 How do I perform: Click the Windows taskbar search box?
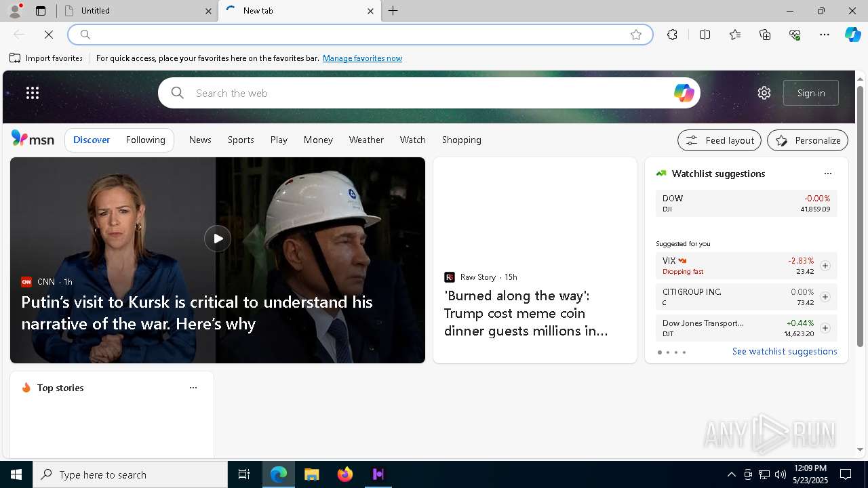click(x=130, y=474)
